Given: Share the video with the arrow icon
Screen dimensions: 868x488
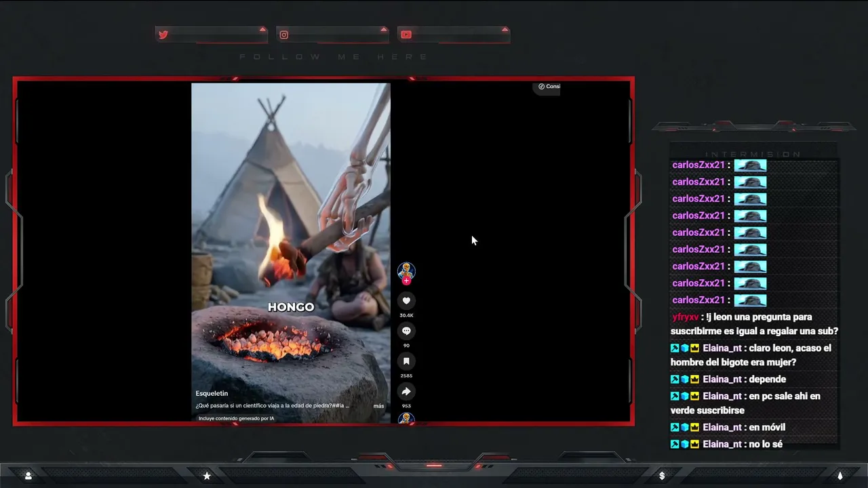Looking at the screenshot, I should click(406, 391).
